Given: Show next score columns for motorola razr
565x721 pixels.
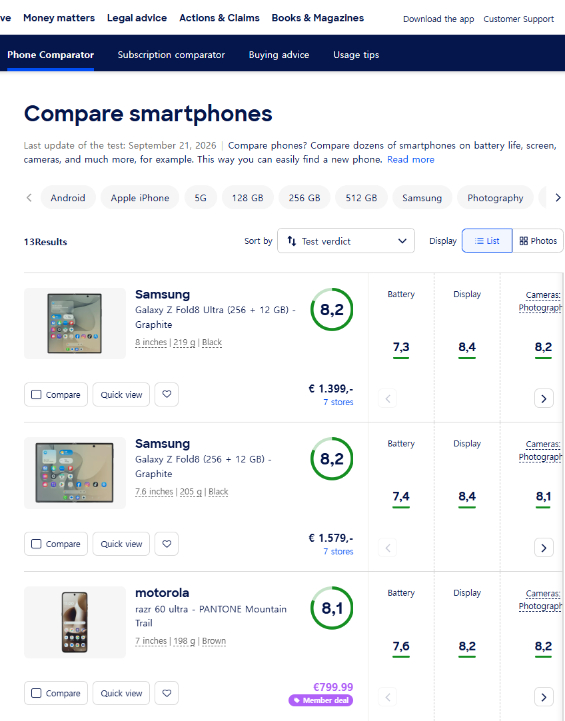Looking at the screenshot, I should tap(544, 697).
